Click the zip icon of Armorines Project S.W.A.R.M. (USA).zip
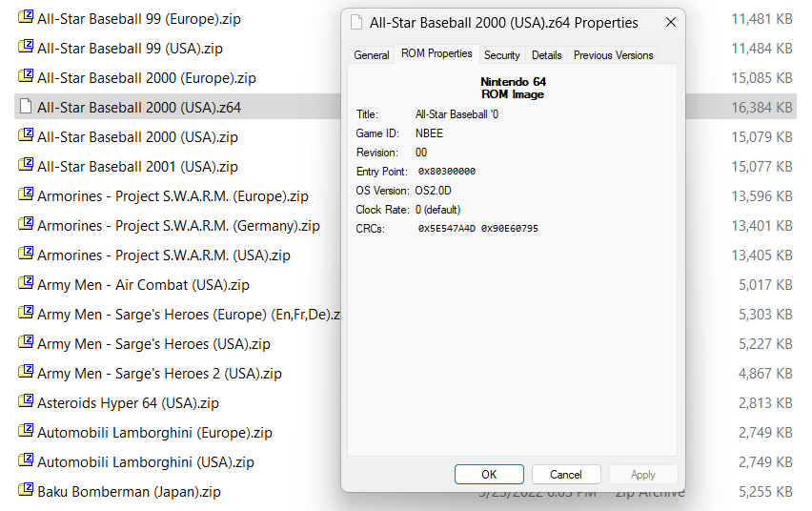 pyautogui.click(x=26, y=254)
